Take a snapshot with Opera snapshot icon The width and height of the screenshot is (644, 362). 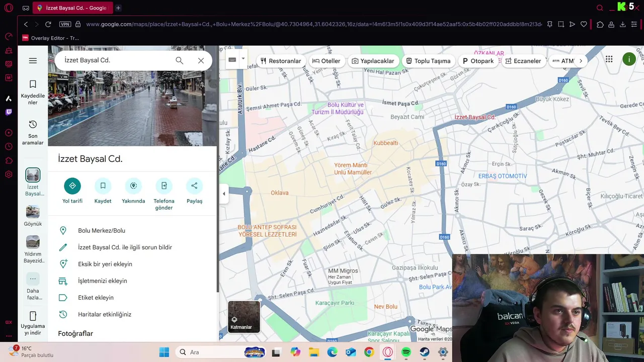[x=561, y=24]
